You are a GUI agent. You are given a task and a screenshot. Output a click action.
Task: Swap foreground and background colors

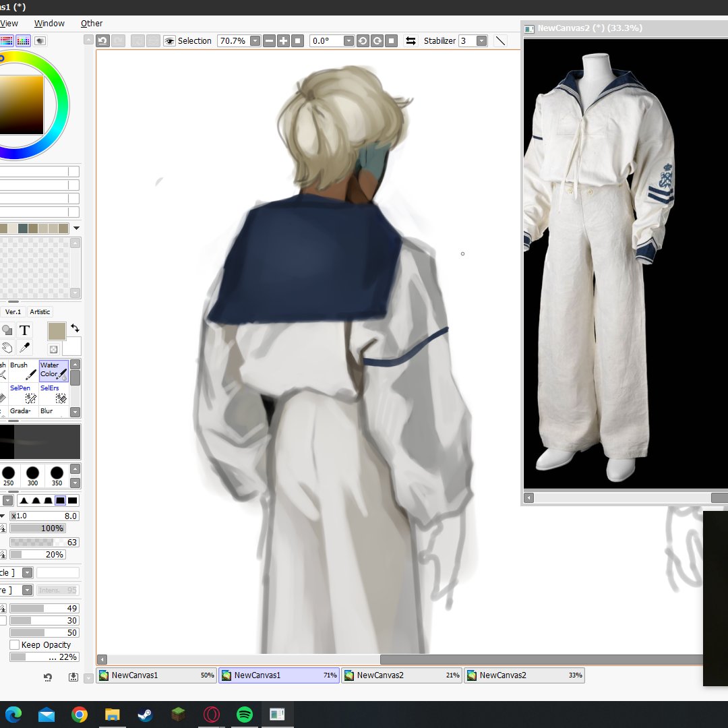coord(75,328)
